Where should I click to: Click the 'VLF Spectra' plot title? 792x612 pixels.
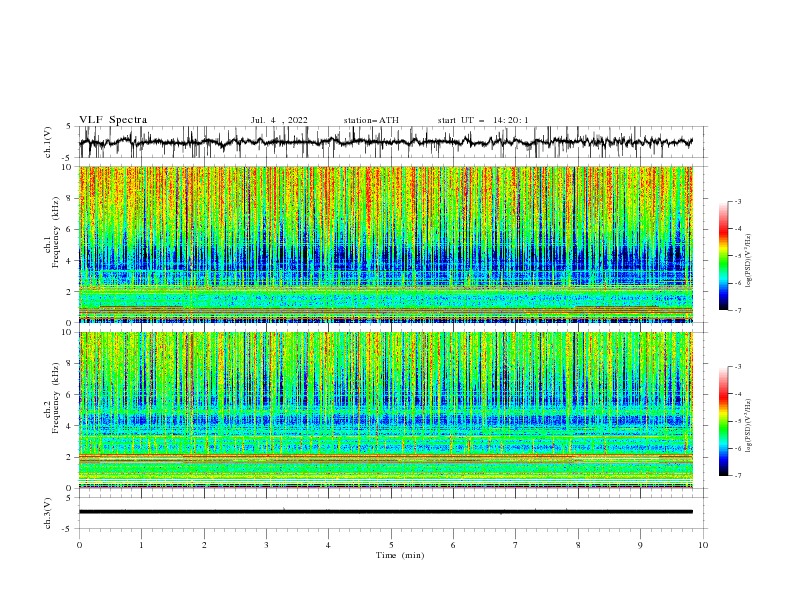113,120
